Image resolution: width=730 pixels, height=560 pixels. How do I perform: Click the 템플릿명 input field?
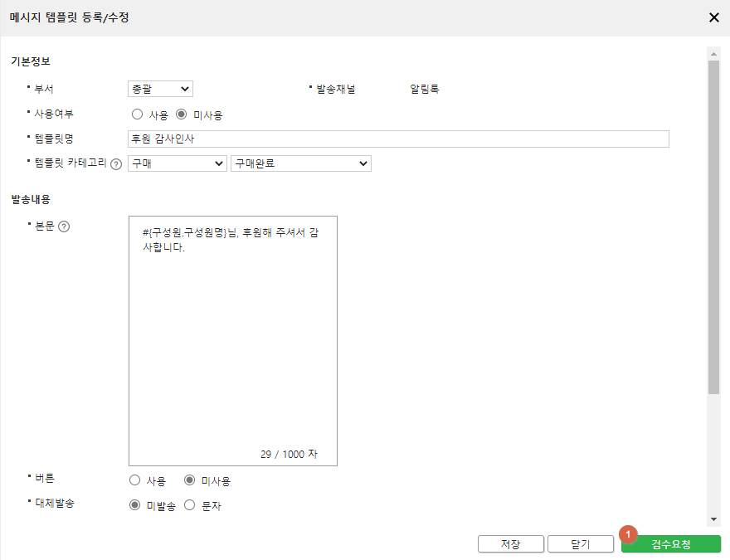[x=398, y=139]
